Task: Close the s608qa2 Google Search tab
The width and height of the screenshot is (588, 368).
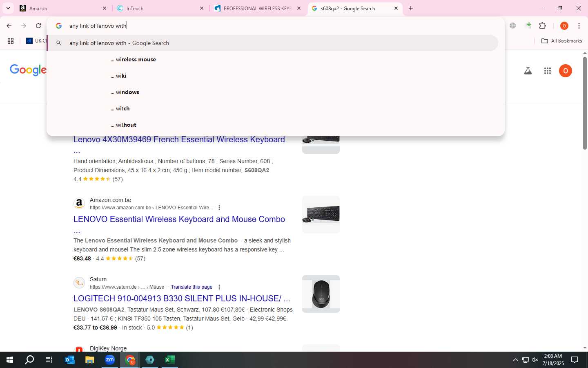Action: click(x=396, y=8)
